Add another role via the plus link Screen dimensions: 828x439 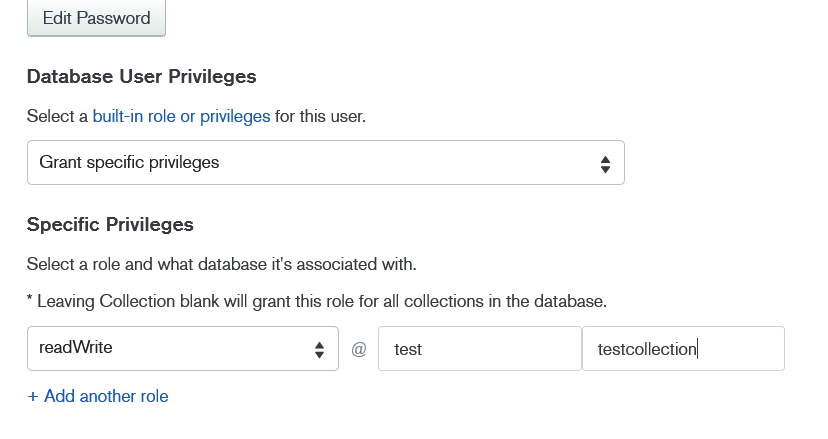[x=98, y=396]
